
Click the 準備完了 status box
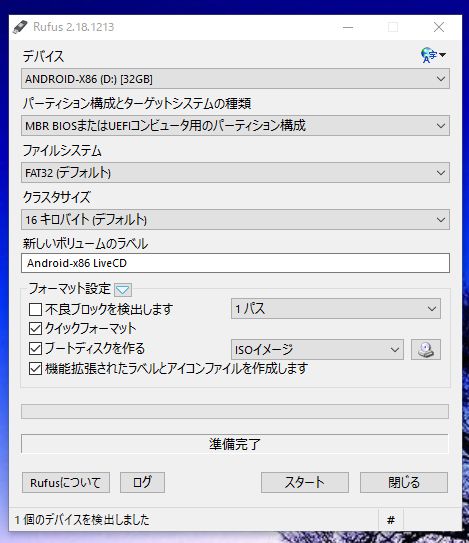point(235,444)
